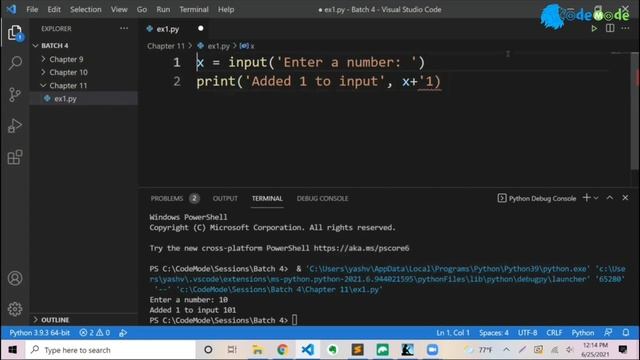The height and width of the screenshot is (360, 640).
Task: Switch to the PROBLEMS tab
Action: click(x=167, y=198)
